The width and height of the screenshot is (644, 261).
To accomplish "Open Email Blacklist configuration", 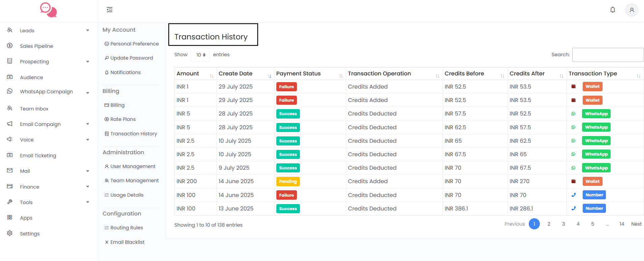I will click(x=125, y=242).
